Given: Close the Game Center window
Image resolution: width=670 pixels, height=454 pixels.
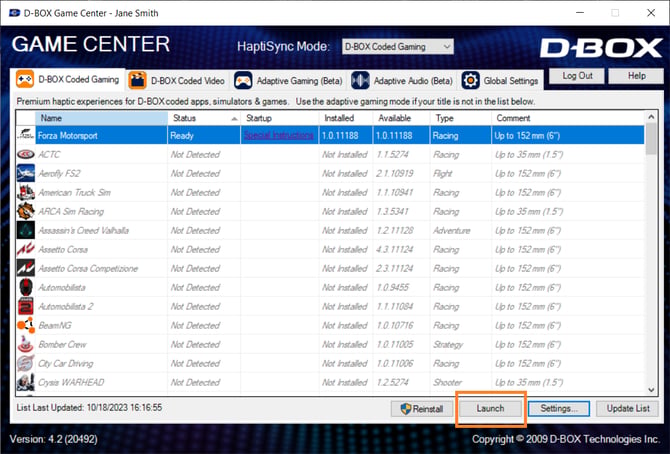Looking at the screenshot, I should coord(651,13).
